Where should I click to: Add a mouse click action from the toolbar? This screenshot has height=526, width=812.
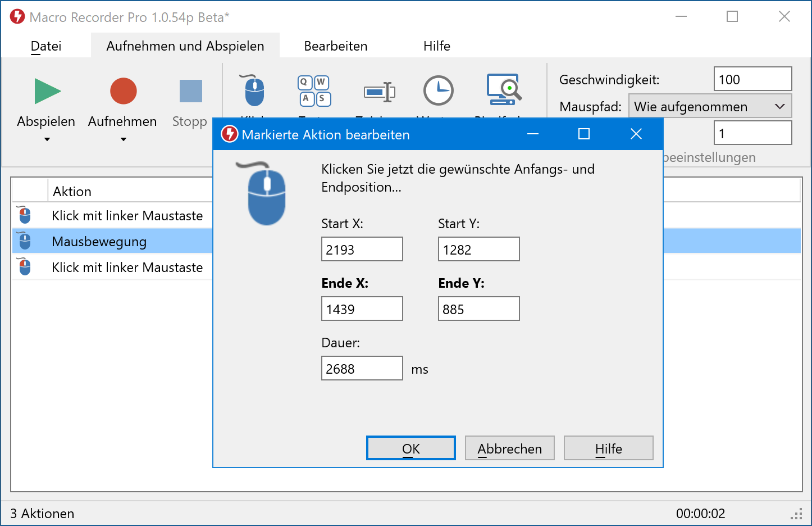click(254, 90)
